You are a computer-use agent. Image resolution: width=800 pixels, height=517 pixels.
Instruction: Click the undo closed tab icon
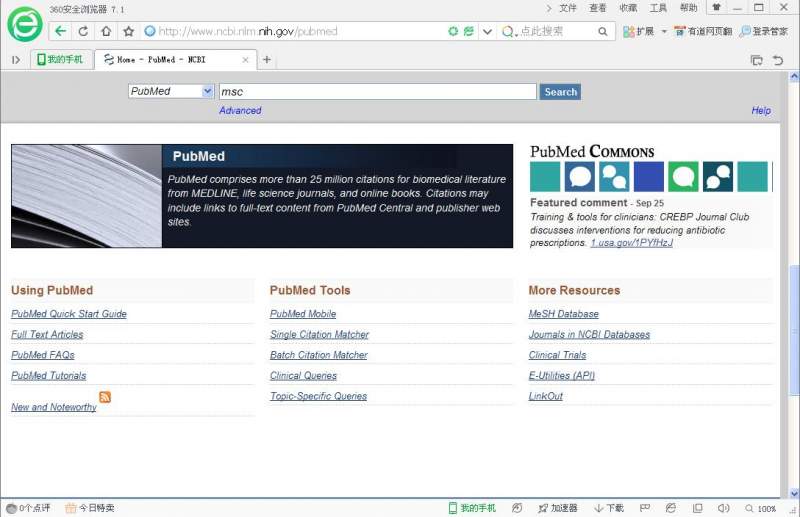[778, 60]
